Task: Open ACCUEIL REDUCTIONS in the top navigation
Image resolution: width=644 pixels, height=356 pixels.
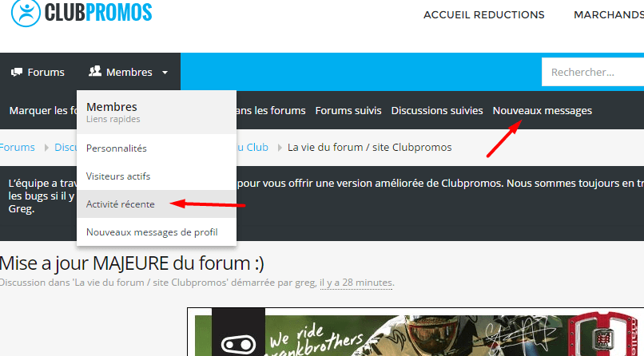Action: coord(483,14)
